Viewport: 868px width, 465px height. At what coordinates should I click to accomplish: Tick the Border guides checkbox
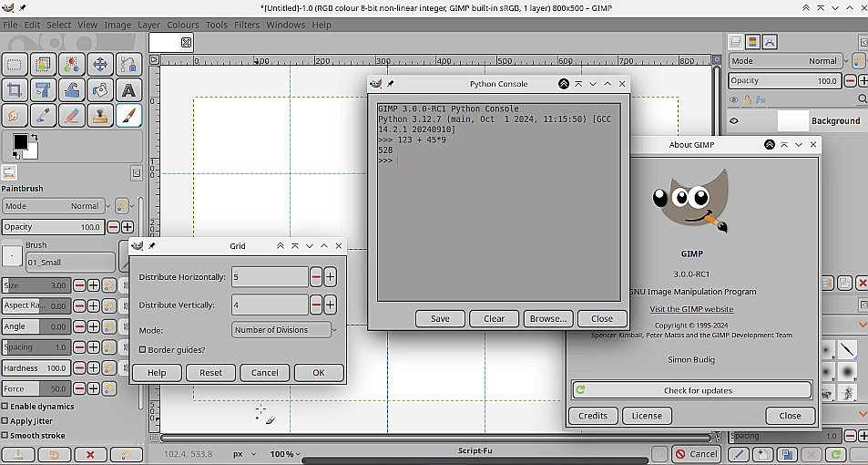(142, 350)
